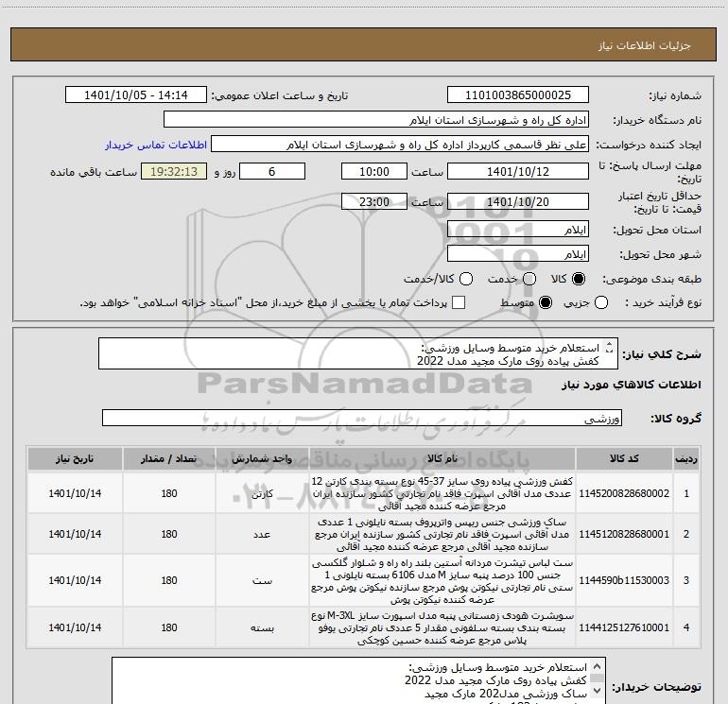
Task: Select the خدمت radio button
Action: pos(529,279)
